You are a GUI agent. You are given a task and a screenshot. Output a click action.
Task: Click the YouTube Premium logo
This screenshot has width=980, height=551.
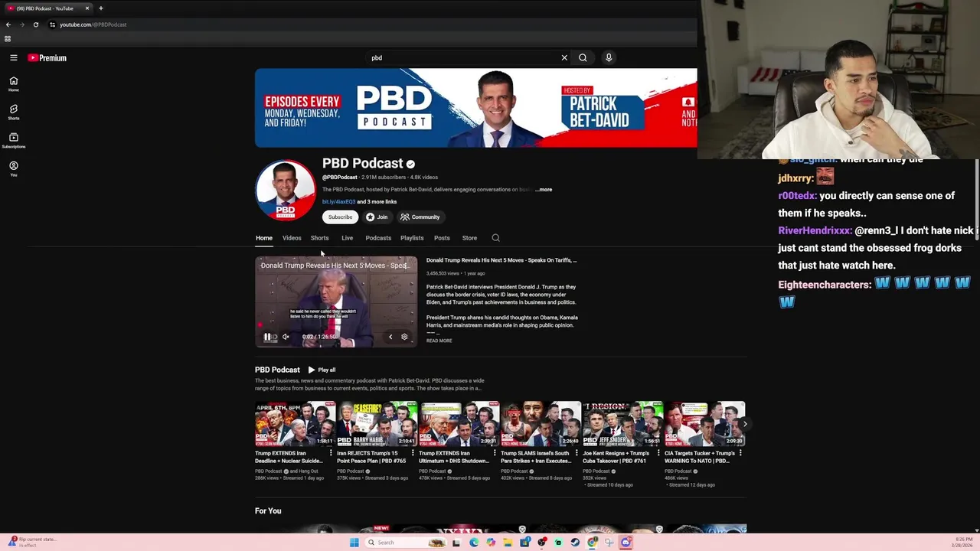pos(47,57)
